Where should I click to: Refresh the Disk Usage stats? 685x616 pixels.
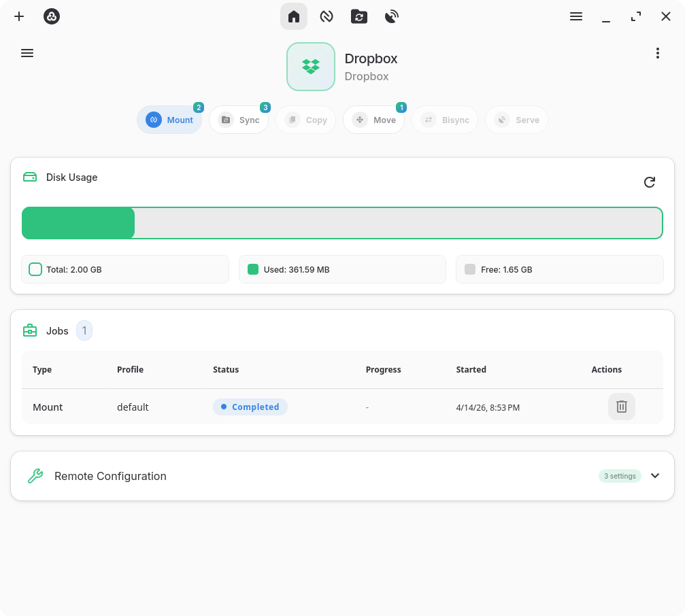pyautogui.click(x=650, y=182)
